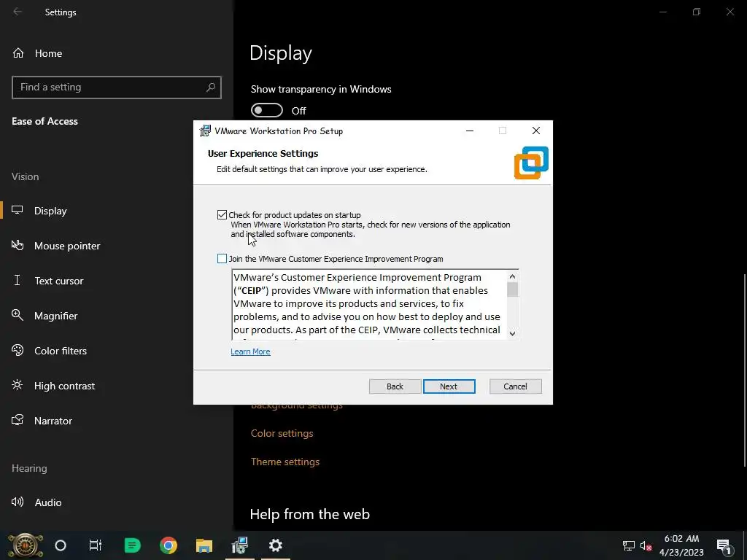Click the Settings window vertical scrollbar

click(745, 370)
